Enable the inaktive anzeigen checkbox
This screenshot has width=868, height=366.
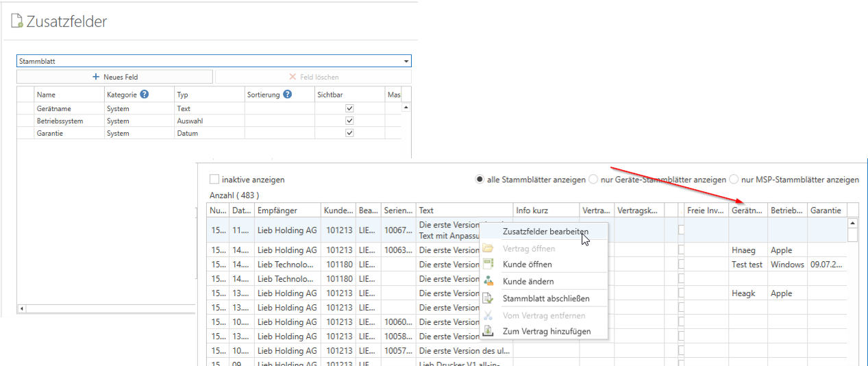(214, 180)
